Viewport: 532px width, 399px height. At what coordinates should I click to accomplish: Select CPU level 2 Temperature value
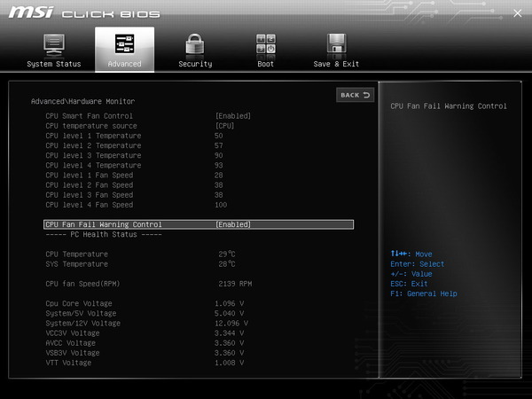[219, 145]
